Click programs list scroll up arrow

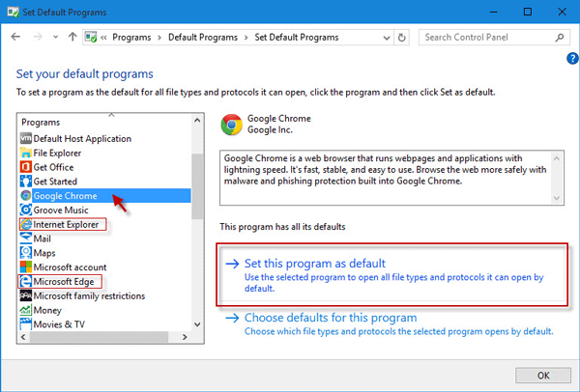(197, 121)
